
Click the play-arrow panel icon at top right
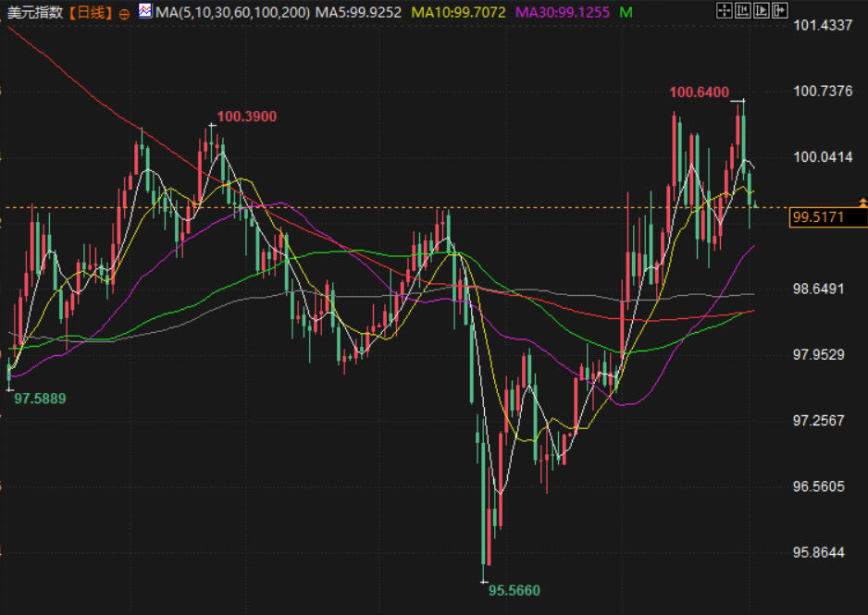click(x=762, y=10)
